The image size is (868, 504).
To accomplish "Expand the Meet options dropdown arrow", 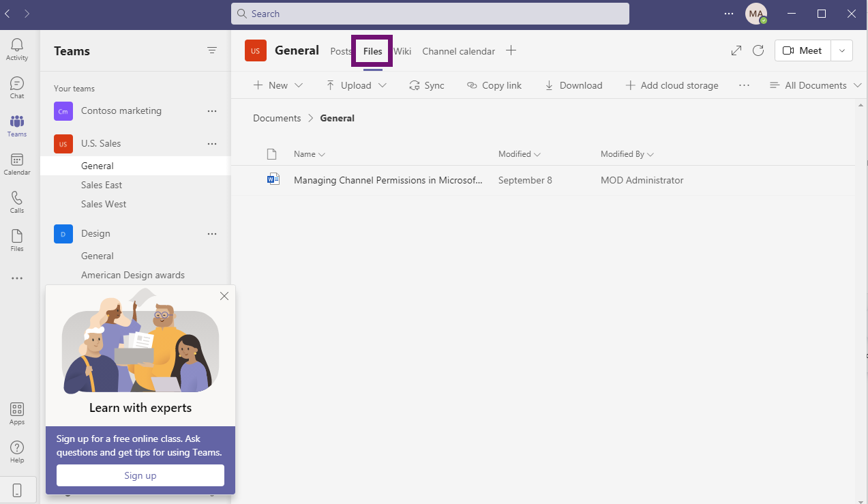I will click(842, 50).
